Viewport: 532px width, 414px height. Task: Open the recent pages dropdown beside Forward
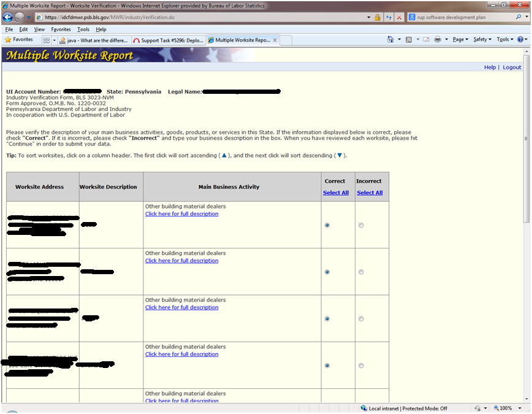[29, 17]
